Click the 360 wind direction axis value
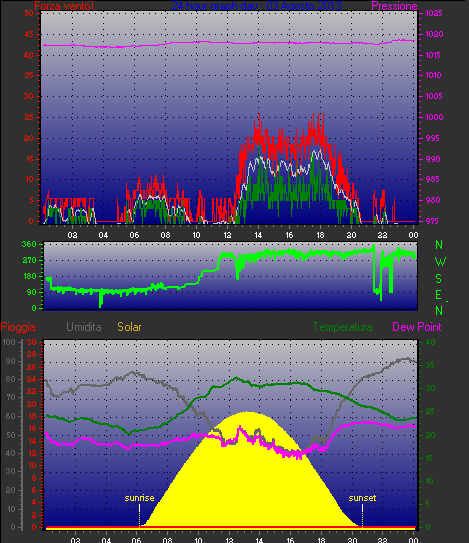 pos(29,244)
